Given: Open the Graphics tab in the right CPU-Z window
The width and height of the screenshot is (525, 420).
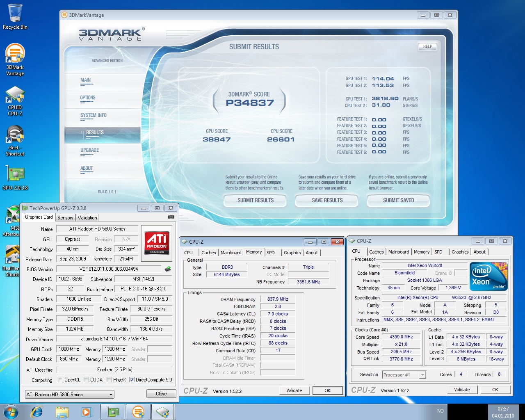Looking at the screenshot, I should 460,252.
